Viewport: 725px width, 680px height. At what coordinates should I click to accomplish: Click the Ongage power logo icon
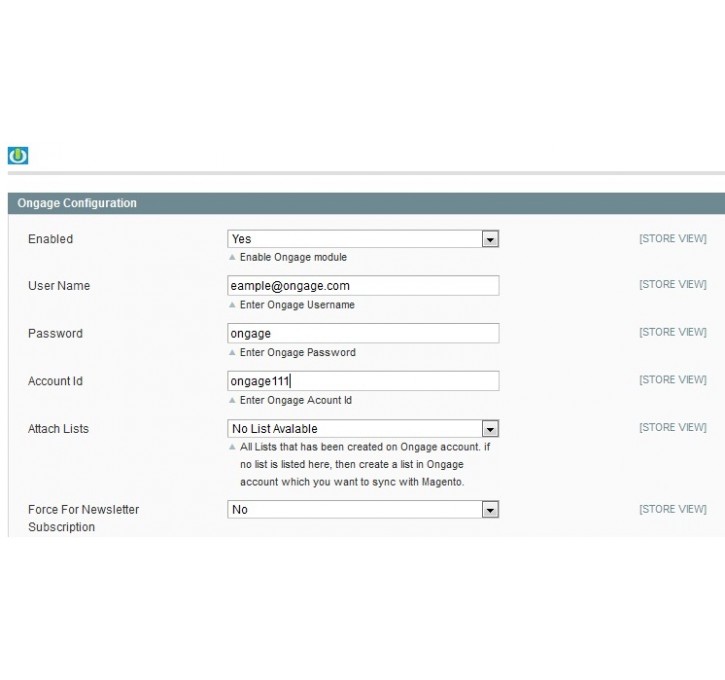point(18,155)
